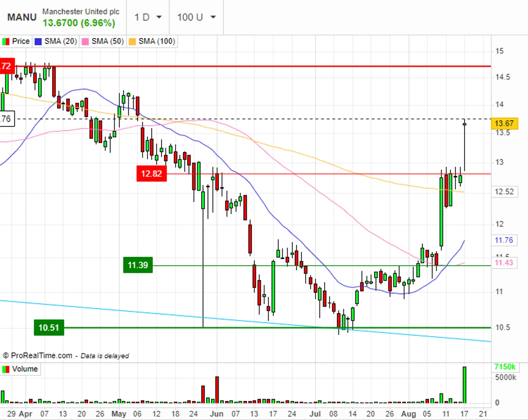Open the 1 D timeframe dropdown

[x=148, y=17]
